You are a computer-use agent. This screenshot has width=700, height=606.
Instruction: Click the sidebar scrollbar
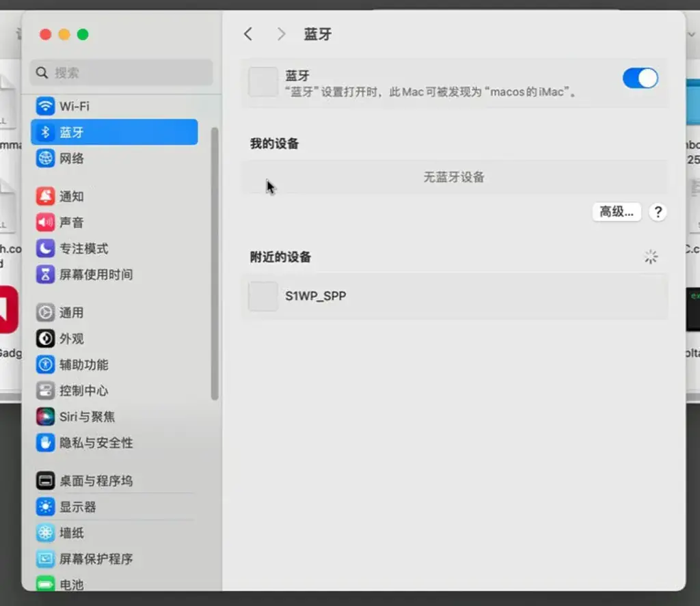[x=215, y=264]
